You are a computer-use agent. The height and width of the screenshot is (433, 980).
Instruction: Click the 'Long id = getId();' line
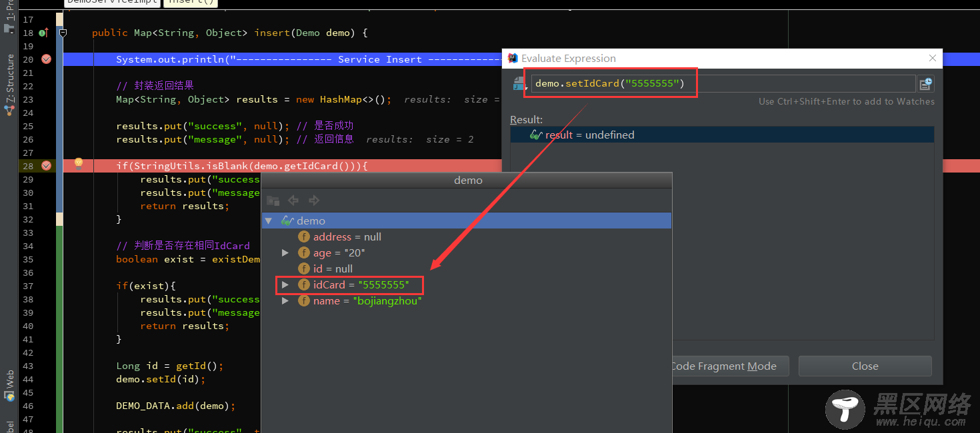170,366
